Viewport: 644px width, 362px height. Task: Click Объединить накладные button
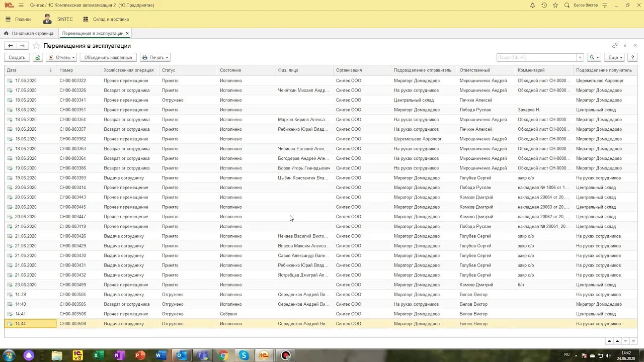[x=108, y=57]
